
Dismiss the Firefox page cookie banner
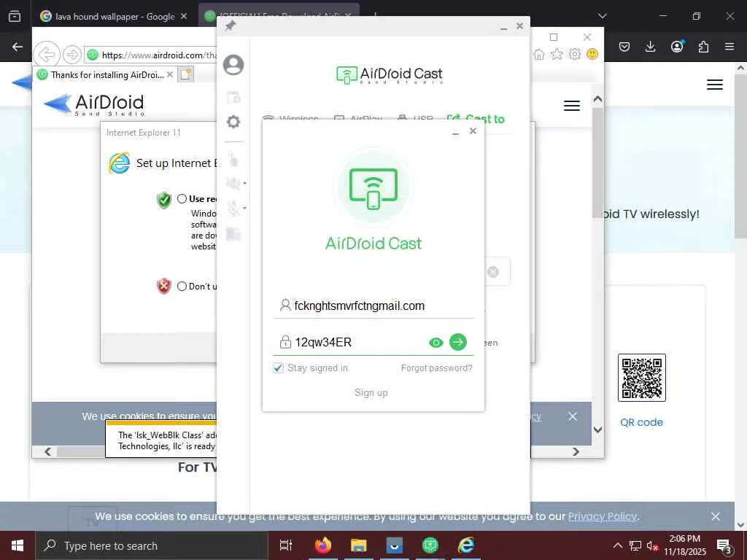point(716,516)
